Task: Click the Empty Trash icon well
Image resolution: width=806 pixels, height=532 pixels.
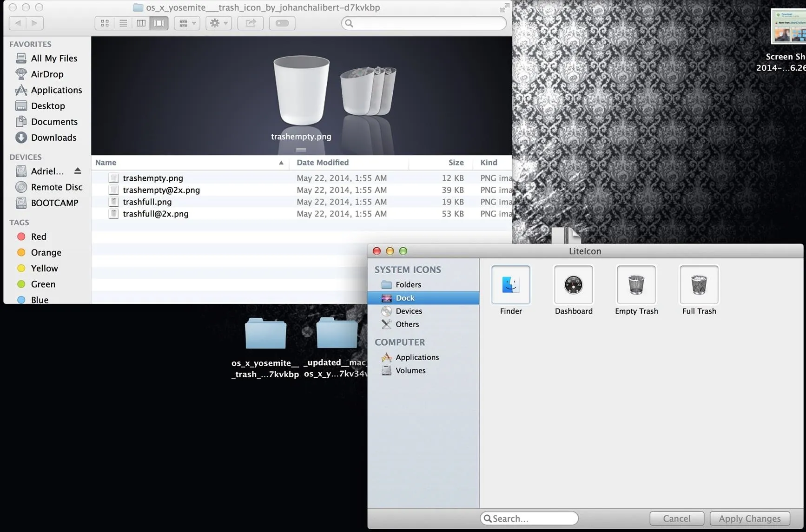Action: (636, 284)
